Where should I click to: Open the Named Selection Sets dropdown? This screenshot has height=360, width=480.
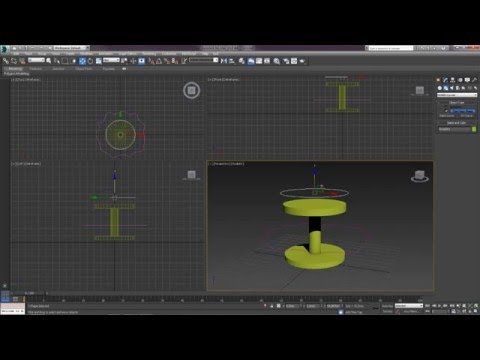point(203,60)
